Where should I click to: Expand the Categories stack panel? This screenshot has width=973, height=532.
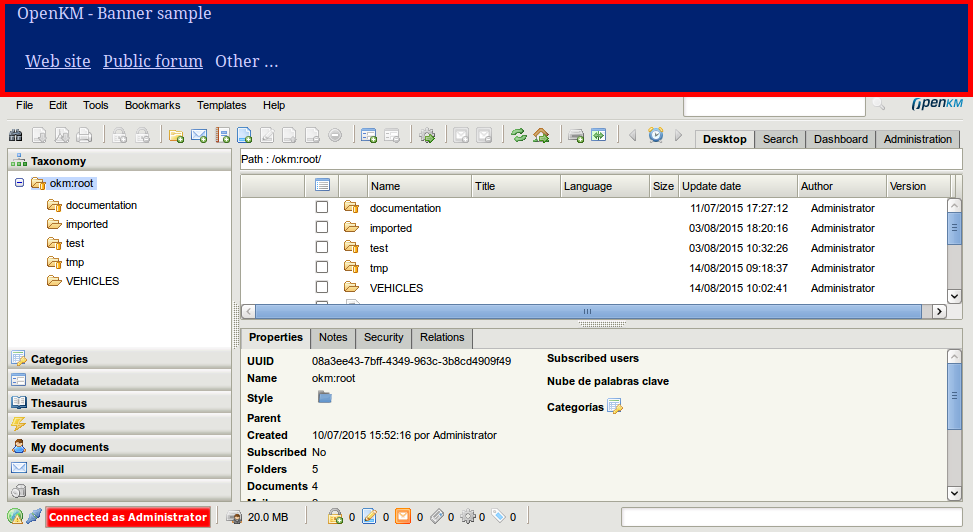[120, 359]
